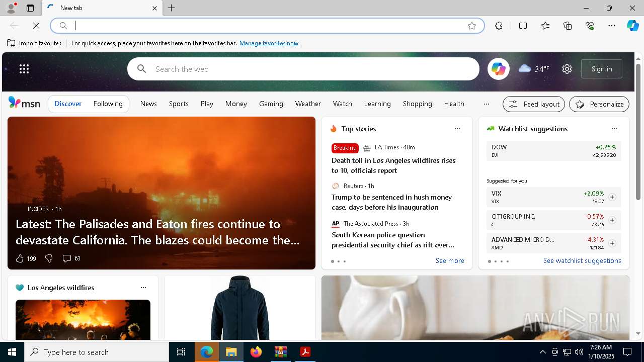Open Windows Start menu
Viewport: 644px width, 362px height.
coord(12,352)
